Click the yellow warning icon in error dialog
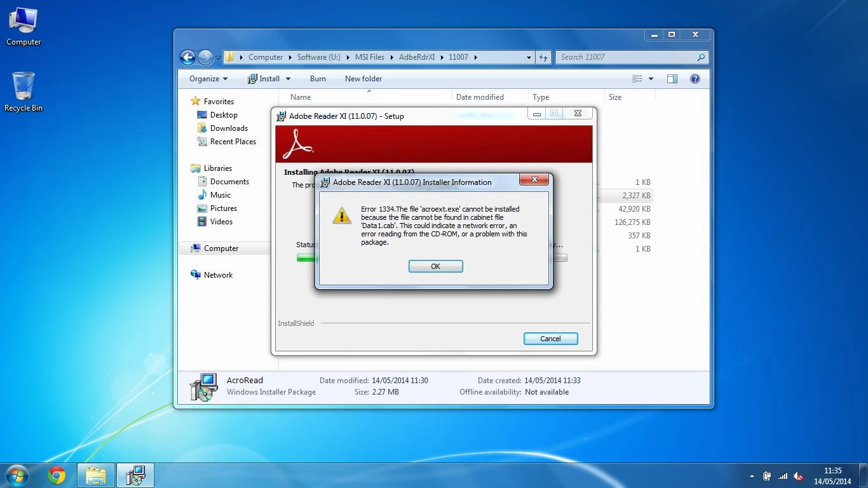Viewport: 868px width, 488px height. coord(342,216)
